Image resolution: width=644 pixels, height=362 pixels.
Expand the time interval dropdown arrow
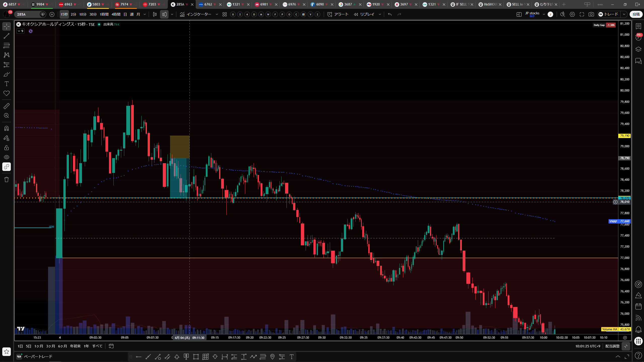145,14
